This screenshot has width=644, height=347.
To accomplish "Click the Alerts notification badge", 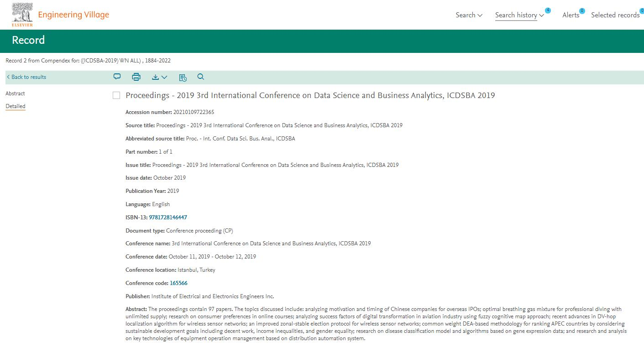I will pos(582,10).
